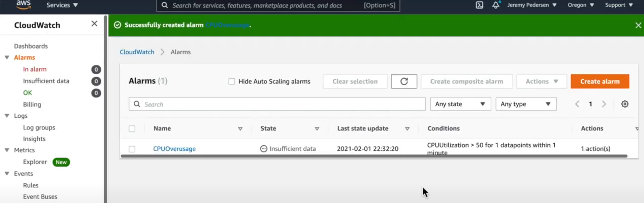644x203 pixels.
Task: Click the CPUUtilization > 50 condition text
Action: 491,149
